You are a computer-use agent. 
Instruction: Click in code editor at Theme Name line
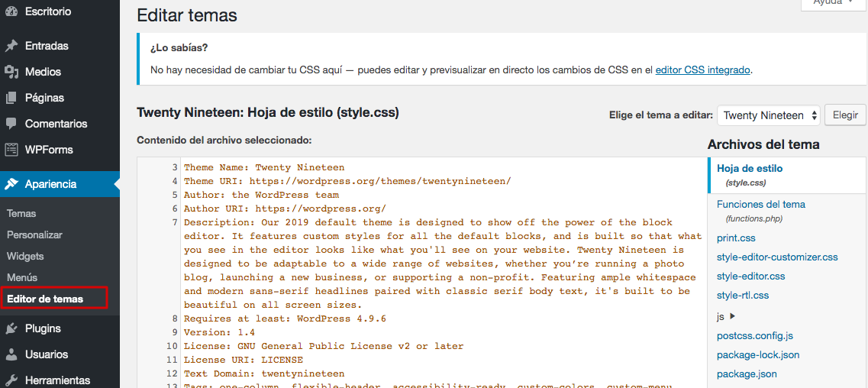pyautogui.click(x=264, y=167)
